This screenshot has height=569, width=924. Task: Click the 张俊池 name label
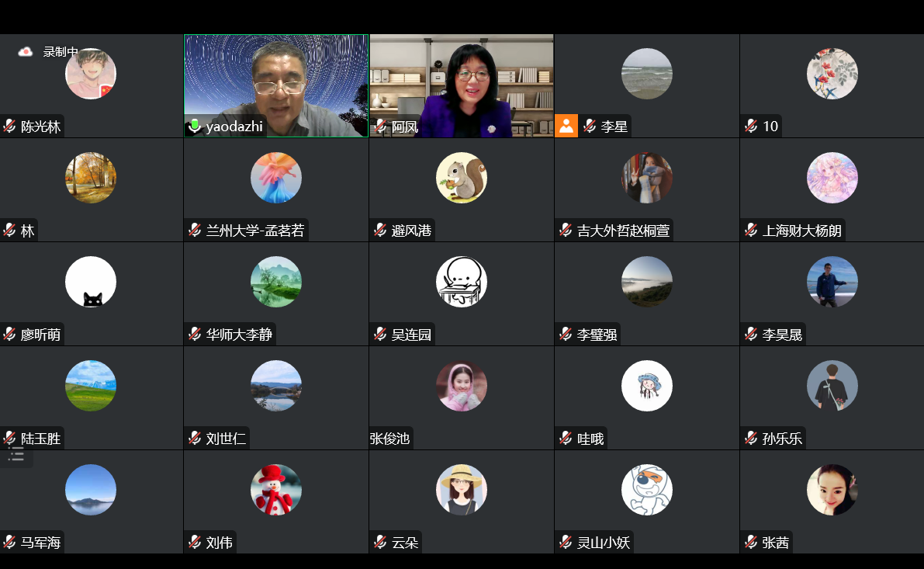point(390,439)
